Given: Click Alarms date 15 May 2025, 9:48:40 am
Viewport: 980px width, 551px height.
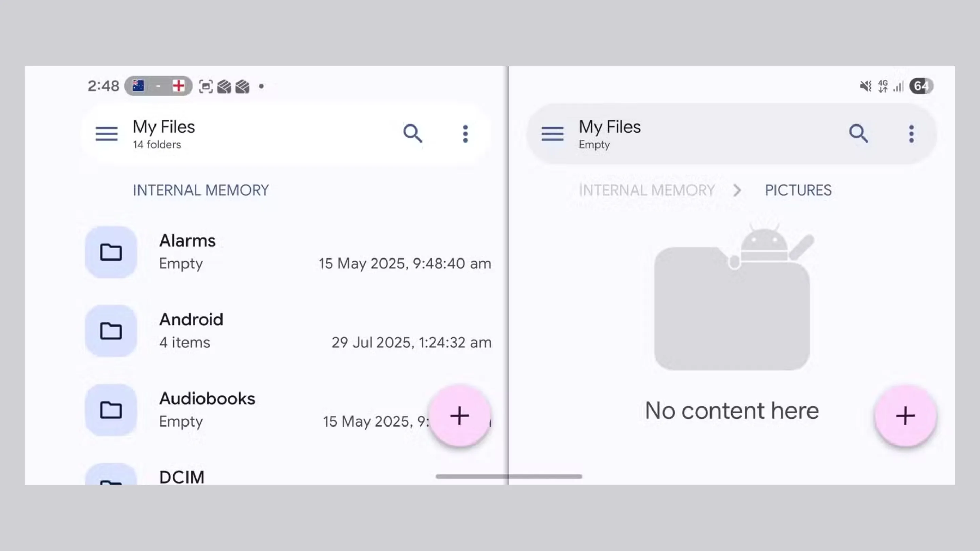Looking at the screenshot, I should (x=405, y=264).
